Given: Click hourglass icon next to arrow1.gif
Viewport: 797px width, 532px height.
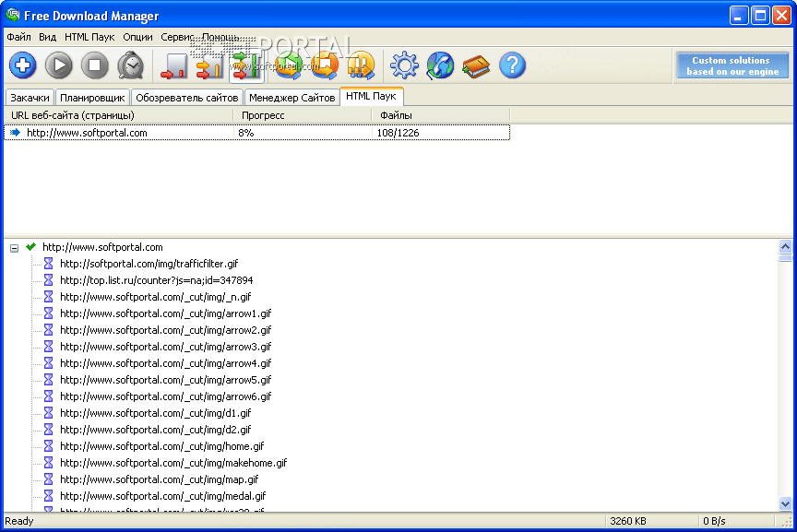Looking at the screenshot, I should (x=48, y=313).
